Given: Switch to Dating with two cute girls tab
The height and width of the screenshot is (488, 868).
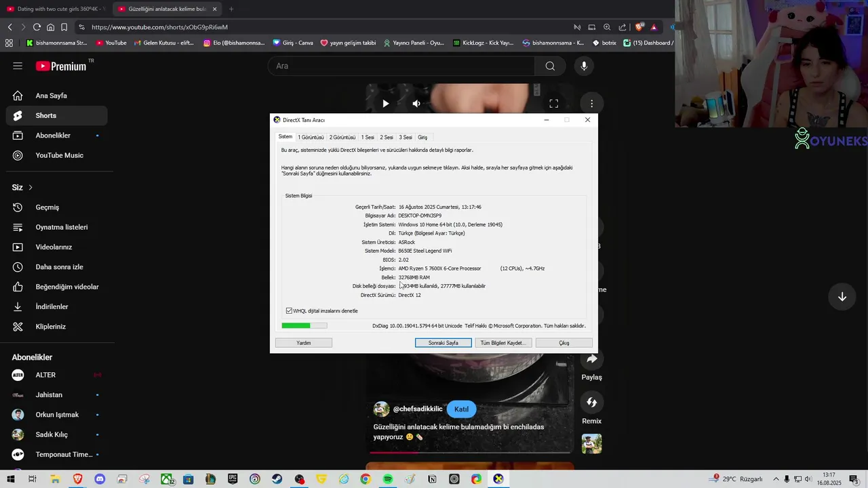Looking at the screenshot, I should click(56, 9).
